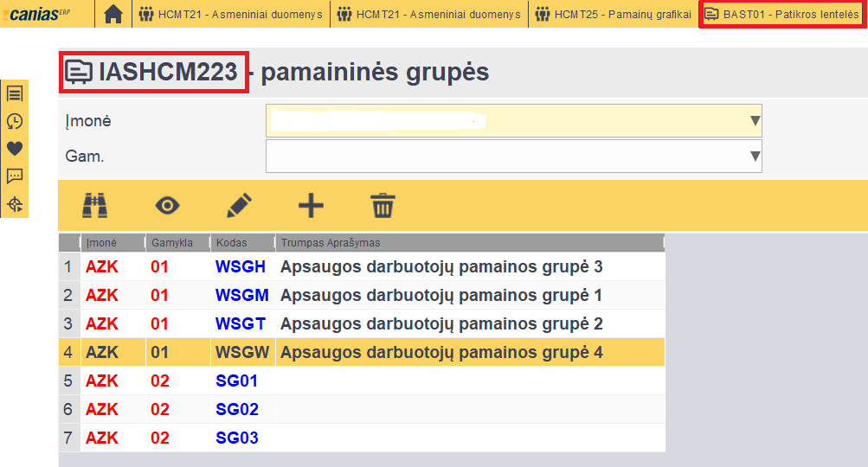Click the binoculars search icon
The height and width of the screenshot is (467, 868).
[95, 205]
